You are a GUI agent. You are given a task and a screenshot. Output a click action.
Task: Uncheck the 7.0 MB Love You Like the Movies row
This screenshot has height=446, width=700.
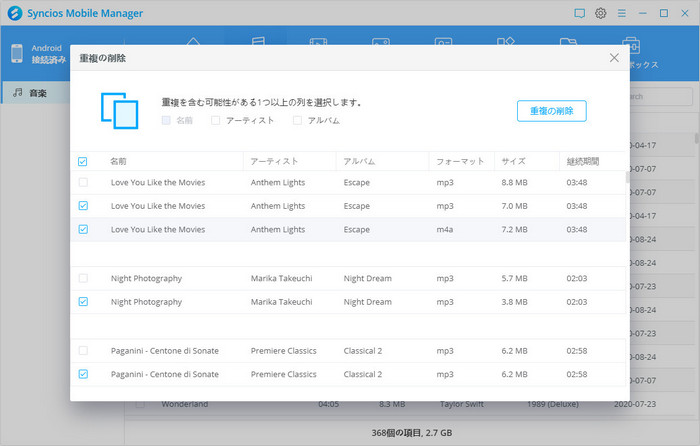[x=83, y=206]
